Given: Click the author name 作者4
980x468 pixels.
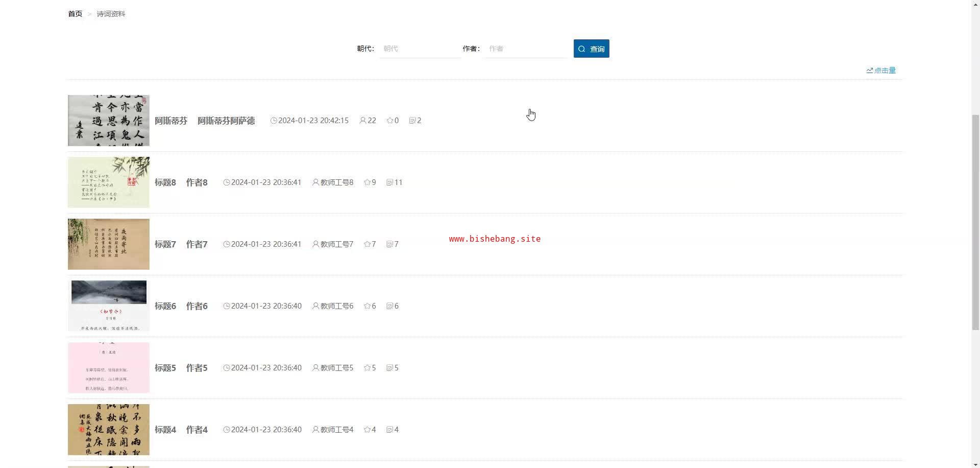Looking at the screenshot, I should pyautogui.click(x=197, y=430).
